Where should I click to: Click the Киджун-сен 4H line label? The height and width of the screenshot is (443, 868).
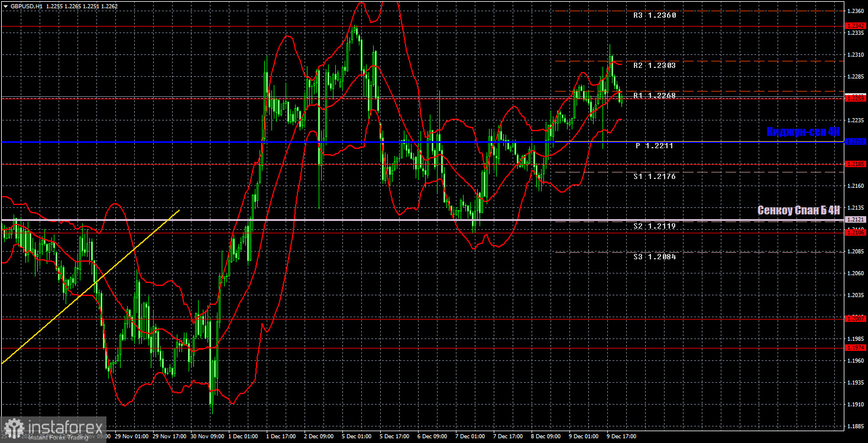(803, 132)
